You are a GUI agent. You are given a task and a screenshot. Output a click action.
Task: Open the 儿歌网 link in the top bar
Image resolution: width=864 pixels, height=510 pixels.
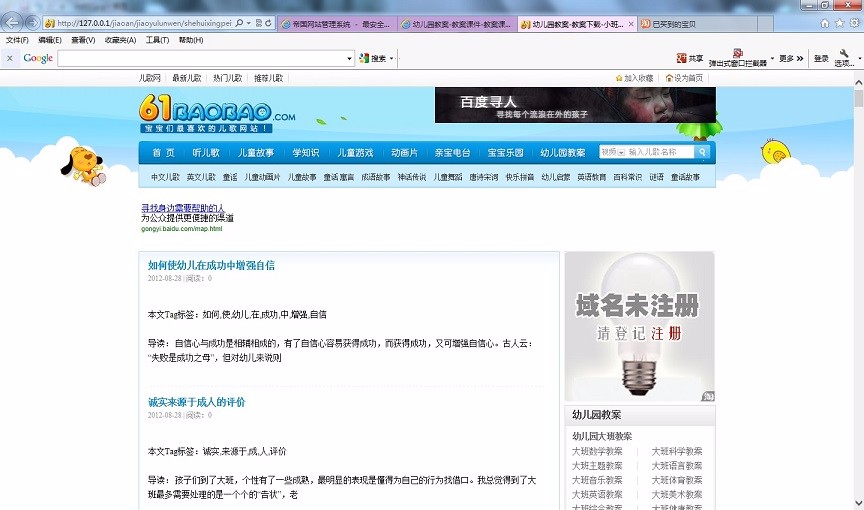pos(149,78)
